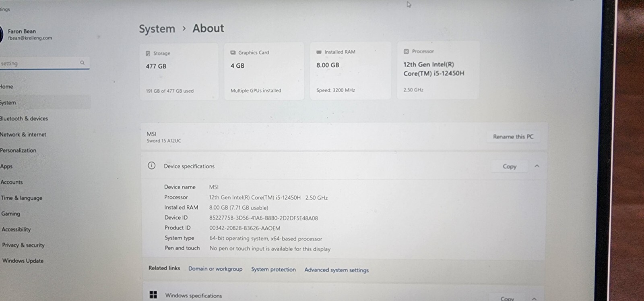Click the '8.00 GB (7.71 GB usable)' value
This screenshot has height=301, width=644.
point(239,208)
